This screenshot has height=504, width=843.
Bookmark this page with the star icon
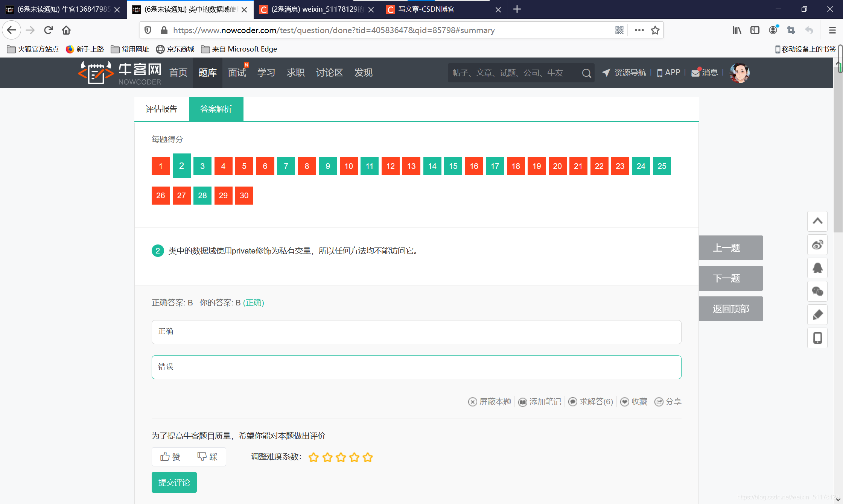tap(655, 30)
